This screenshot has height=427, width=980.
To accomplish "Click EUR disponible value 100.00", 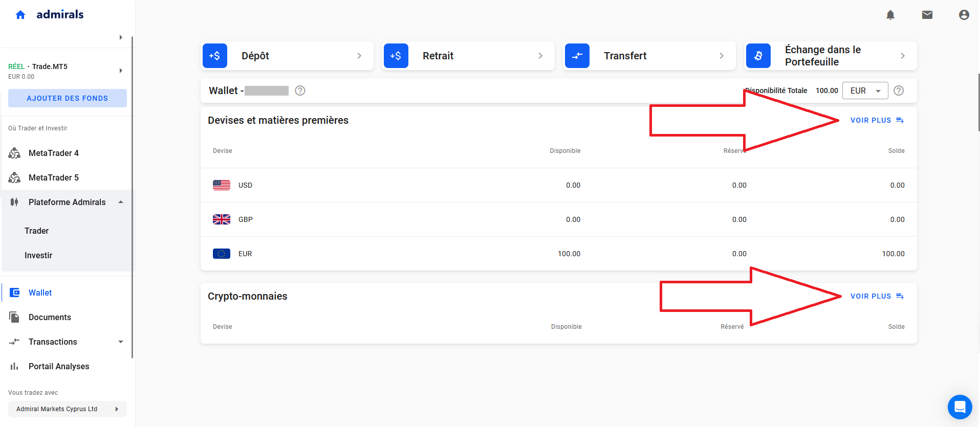I will coord(569,254).
